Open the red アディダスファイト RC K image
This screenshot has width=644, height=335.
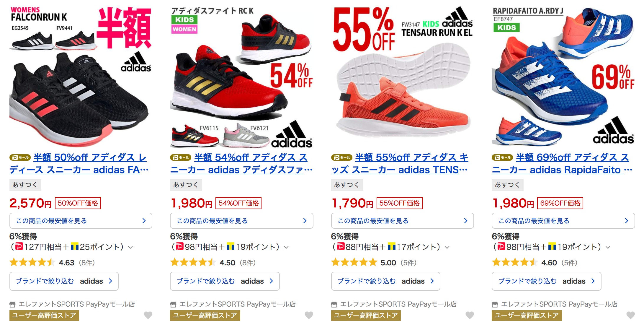(x=241, y=76)
